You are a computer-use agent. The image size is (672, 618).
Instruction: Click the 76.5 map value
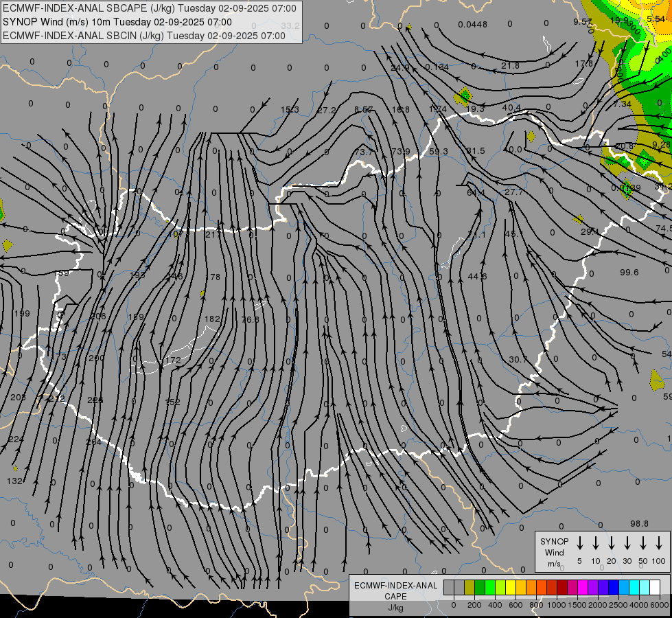(251, 319)
